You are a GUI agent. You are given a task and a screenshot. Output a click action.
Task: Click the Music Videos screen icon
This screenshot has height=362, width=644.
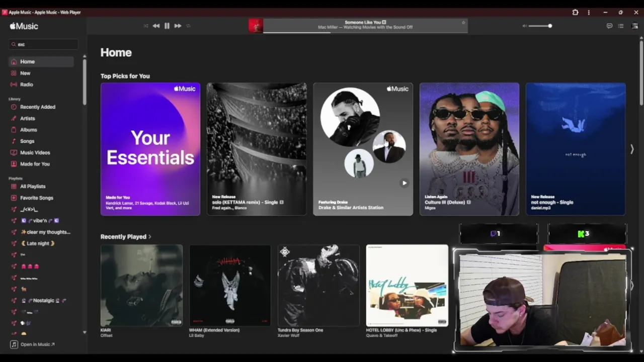coord(14,152)
